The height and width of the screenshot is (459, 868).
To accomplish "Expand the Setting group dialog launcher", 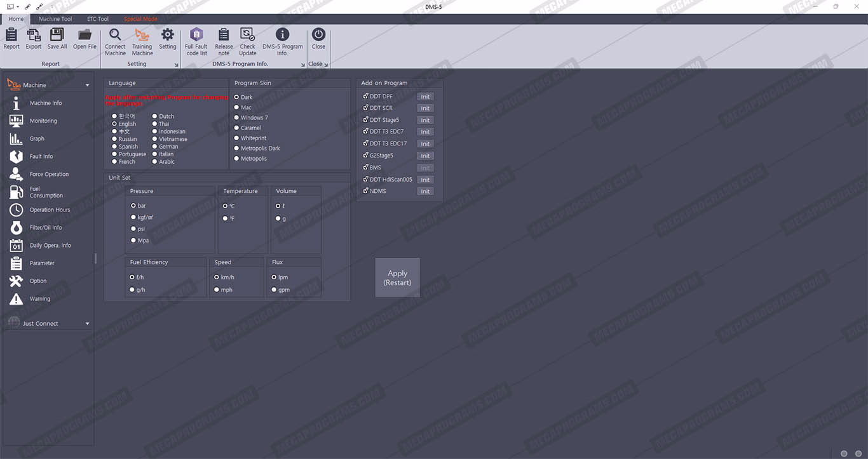I will pyautogui.click(x=177, y=65).
